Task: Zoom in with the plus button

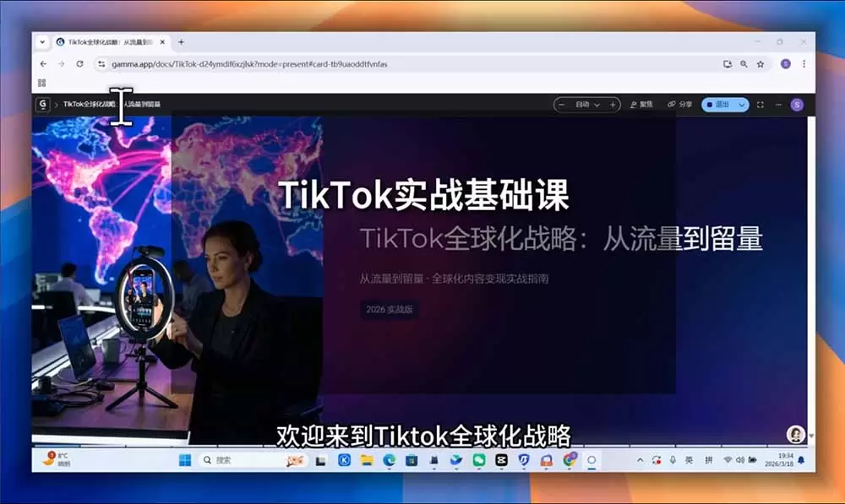Action: [613, 105]
